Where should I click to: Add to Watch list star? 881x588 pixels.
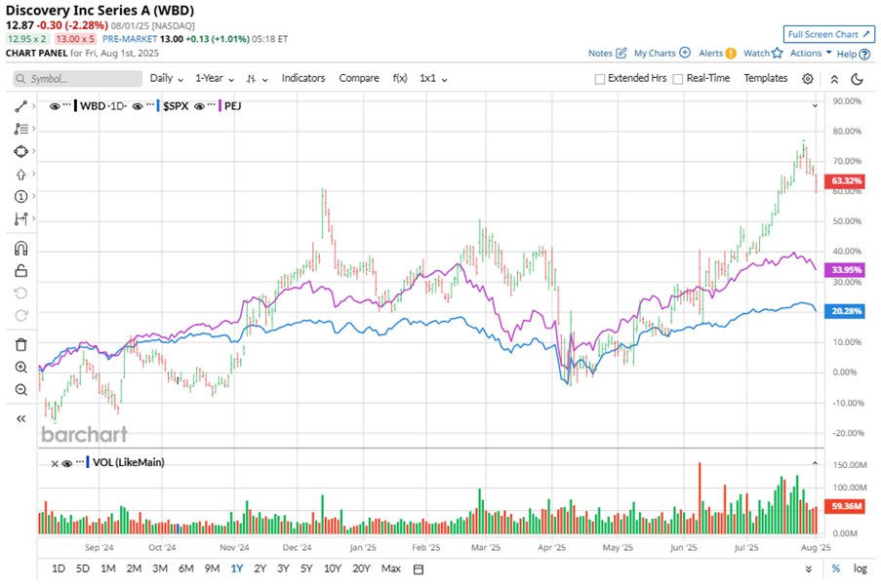[763, 53]
